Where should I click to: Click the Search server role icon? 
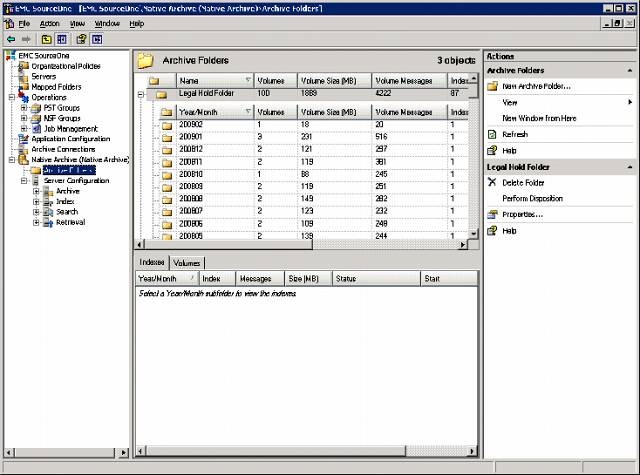click(x=48, y=212)
